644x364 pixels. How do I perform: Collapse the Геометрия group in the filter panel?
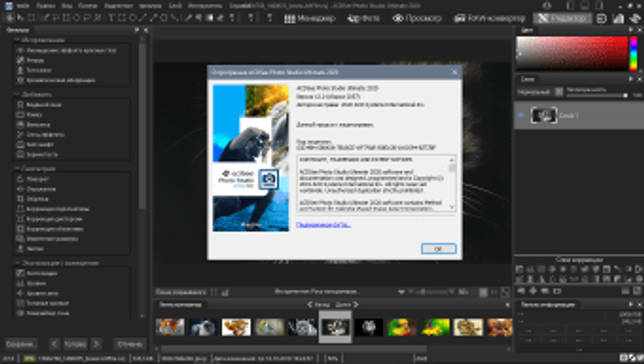(x=17, y=169)
